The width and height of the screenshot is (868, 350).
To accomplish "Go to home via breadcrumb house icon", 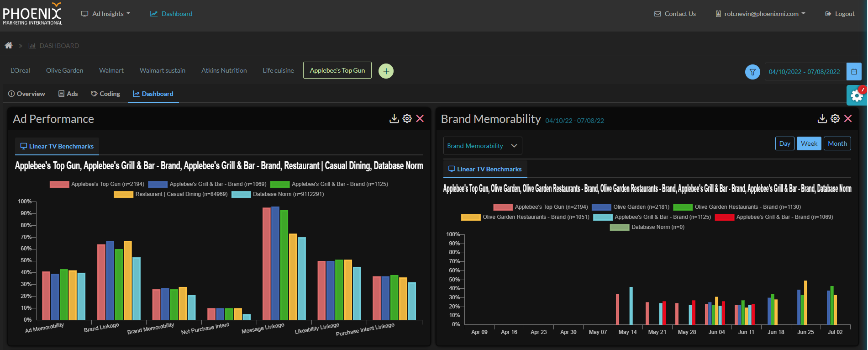I will coord(8,45).
